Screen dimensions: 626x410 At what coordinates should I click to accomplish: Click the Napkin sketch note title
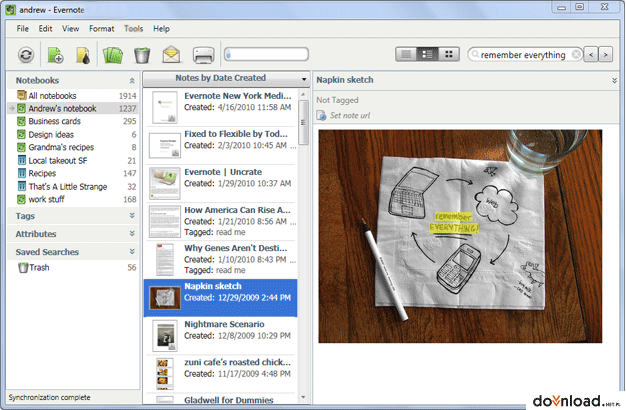click(345, 80)
